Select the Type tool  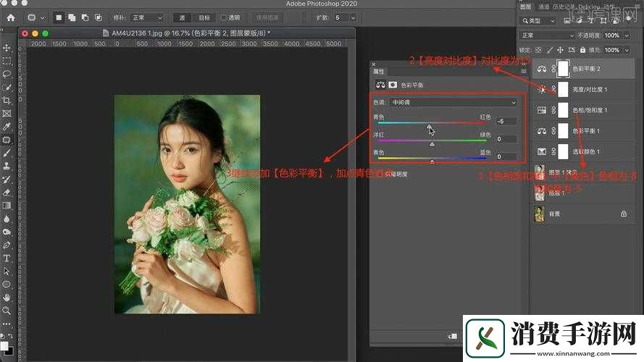coord(7,258)
